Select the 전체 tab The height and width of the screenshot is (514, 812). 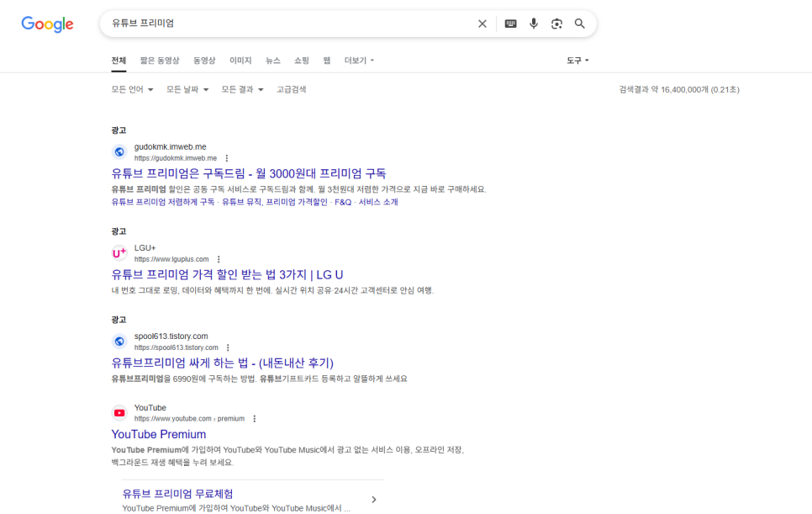pyautogui.click(x=119, y=61)
